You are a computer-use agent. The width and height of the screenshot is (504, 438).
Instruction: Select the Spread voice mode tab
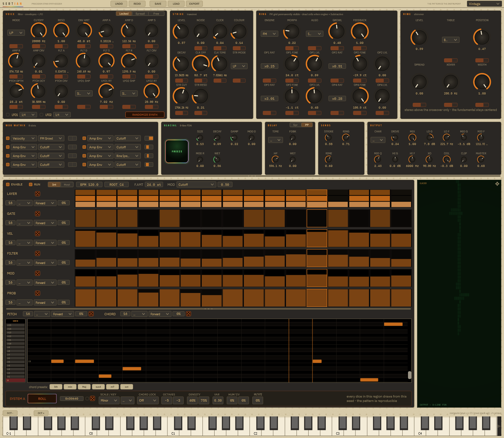pyautogui.click(x=140, y=13)
